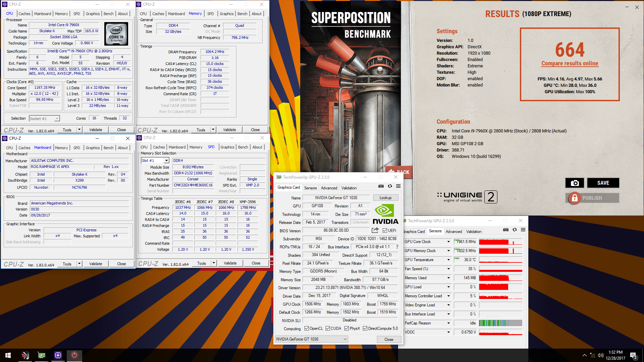Toggle the CUDA checkbox
This screenshot has width=644, height=362.
click(328, 328)
